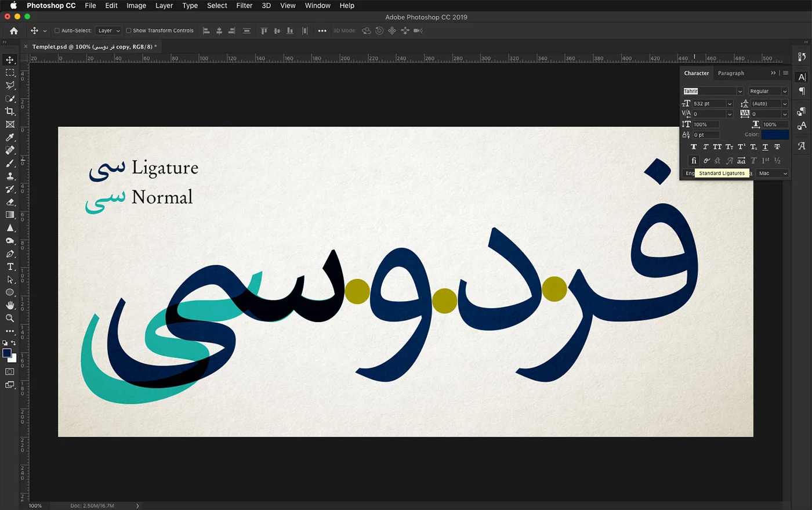Open the Filter menu

[244, 5]
